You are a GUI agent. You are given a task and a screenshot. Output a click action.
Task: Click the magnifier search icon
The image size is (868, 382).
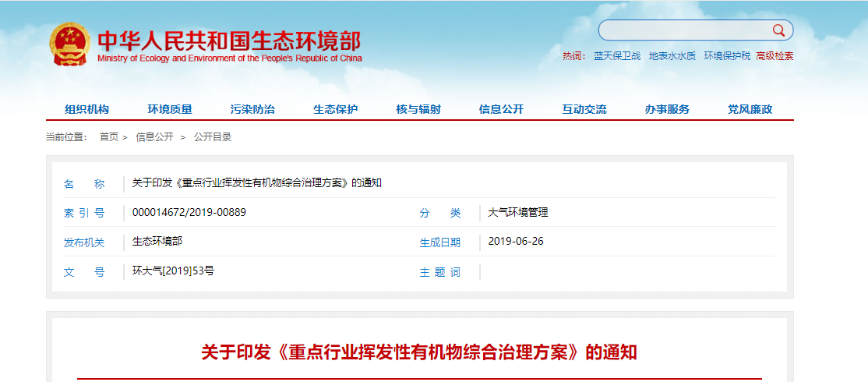tap(778, 30)
